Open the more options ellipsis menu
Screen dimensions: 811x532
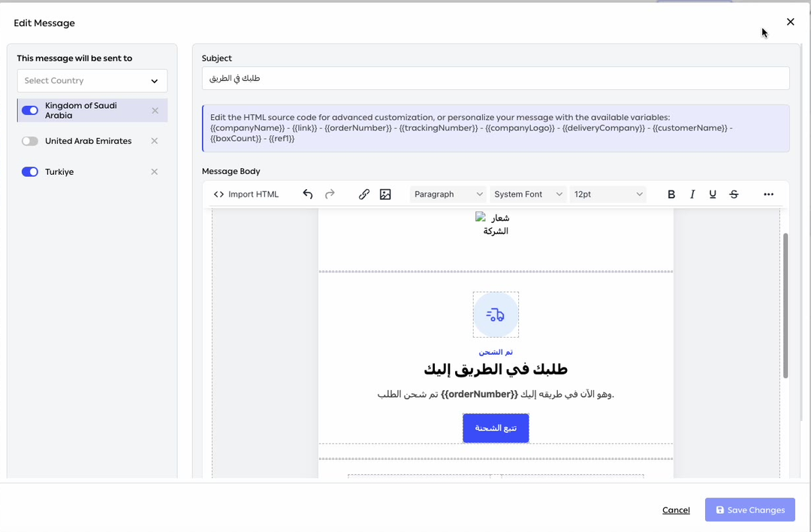pyautogui.click(x=769, y=194)
